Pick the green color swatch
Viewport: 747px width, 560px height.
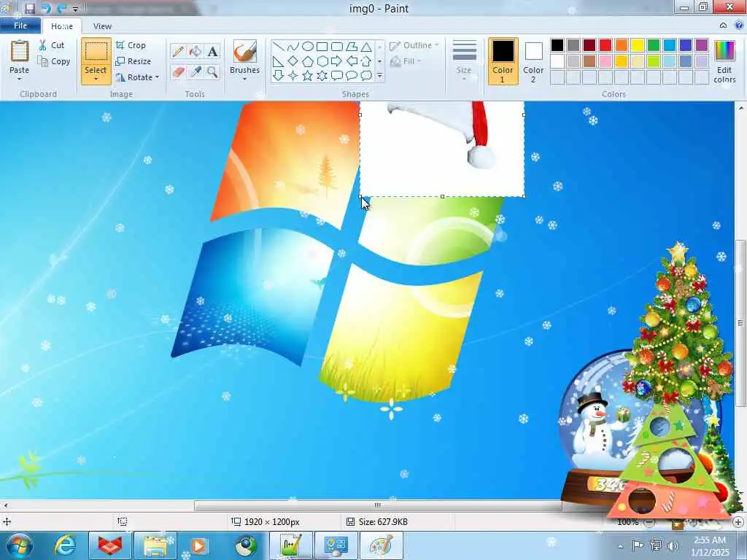(x=654, y=45)
